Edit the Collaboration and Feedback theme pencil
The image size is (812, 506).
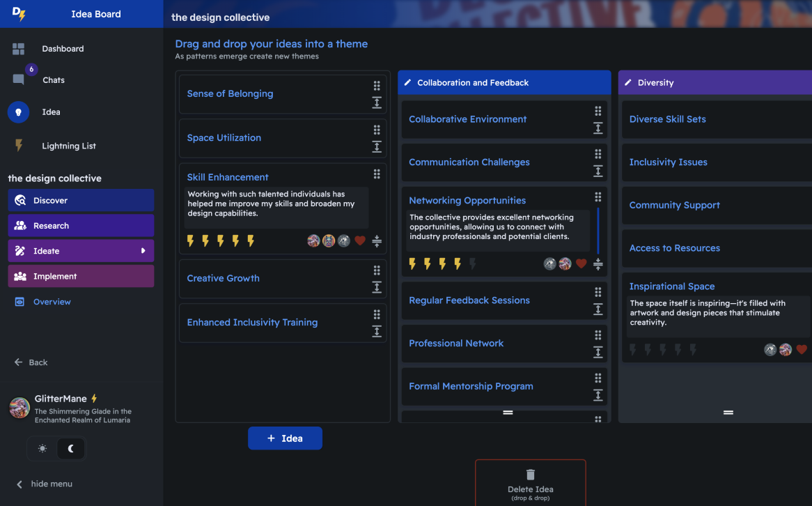(x=407, y=82)
